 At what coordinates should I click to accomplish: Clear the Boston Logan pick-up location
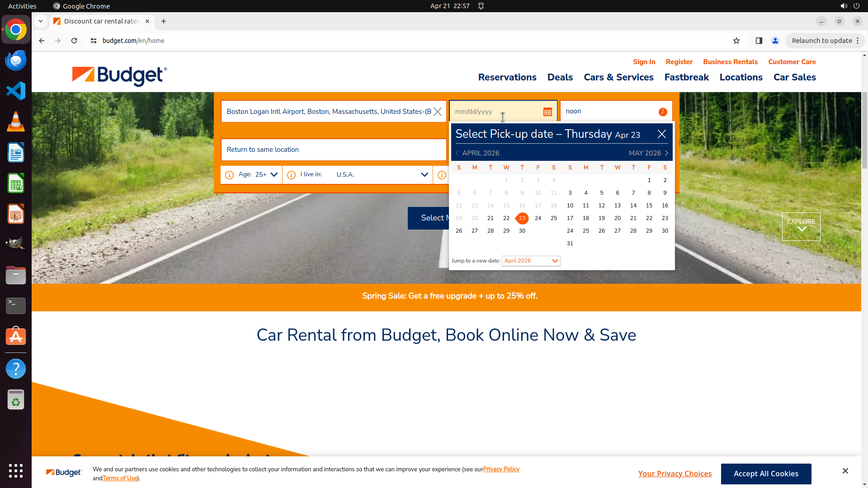pos(437,112)
